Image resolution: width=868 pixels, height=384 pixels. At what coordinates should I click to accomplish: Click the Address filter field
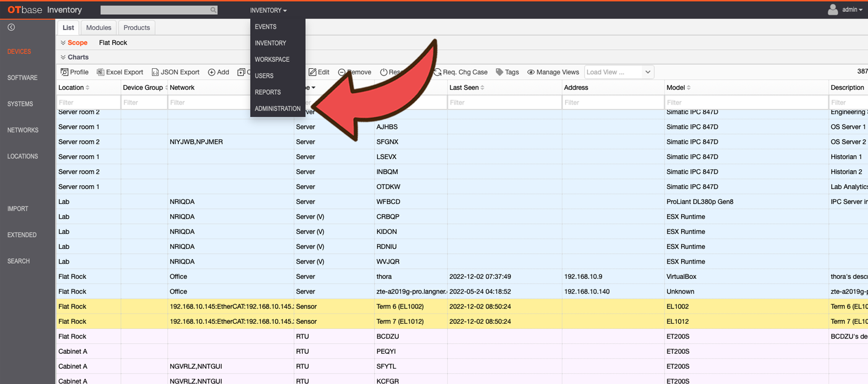click(x=613, y=102)
